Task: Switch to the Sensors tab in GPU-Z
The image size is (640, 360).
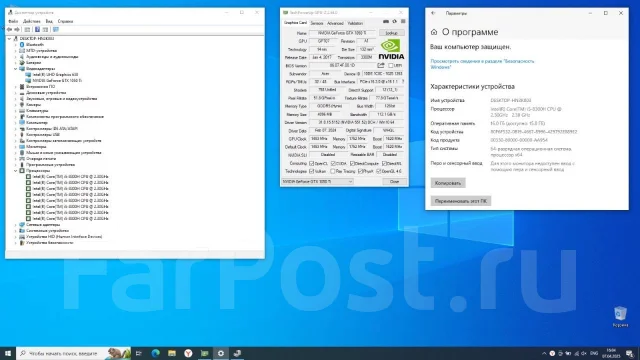Action: pyautogui.click(x=317, y=23)
